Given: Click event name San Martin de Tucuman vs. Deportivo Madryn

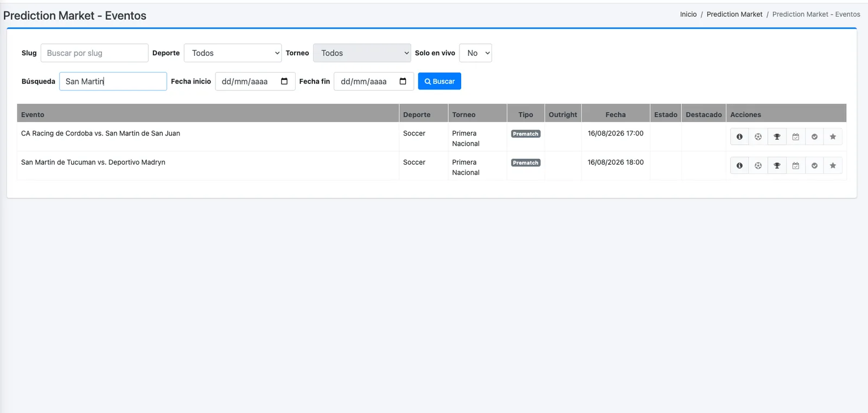Looking at the screenshot, I should [x=93, y=162].
